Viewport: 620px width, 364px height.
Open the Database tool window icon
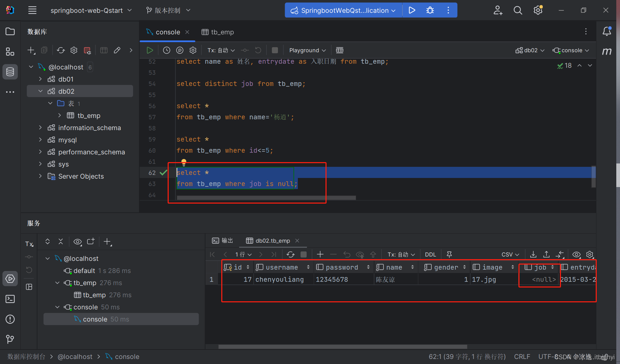(x=10, y=72)
